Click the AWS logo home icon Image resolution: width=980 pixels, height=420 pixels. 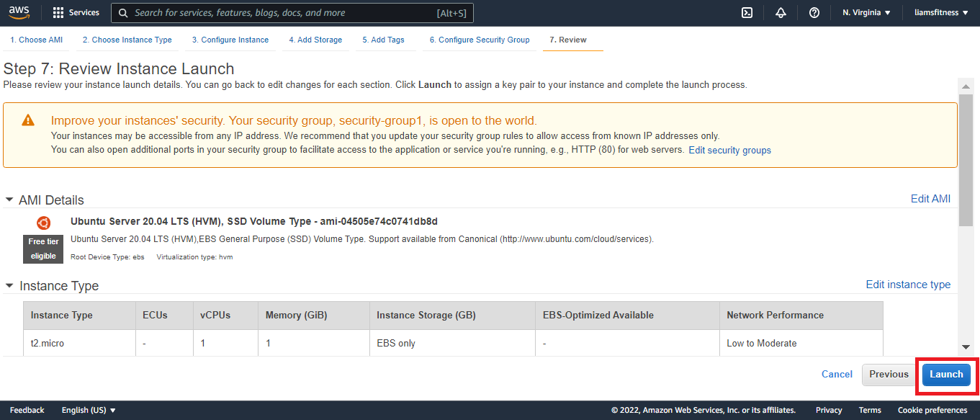(19, 12)
